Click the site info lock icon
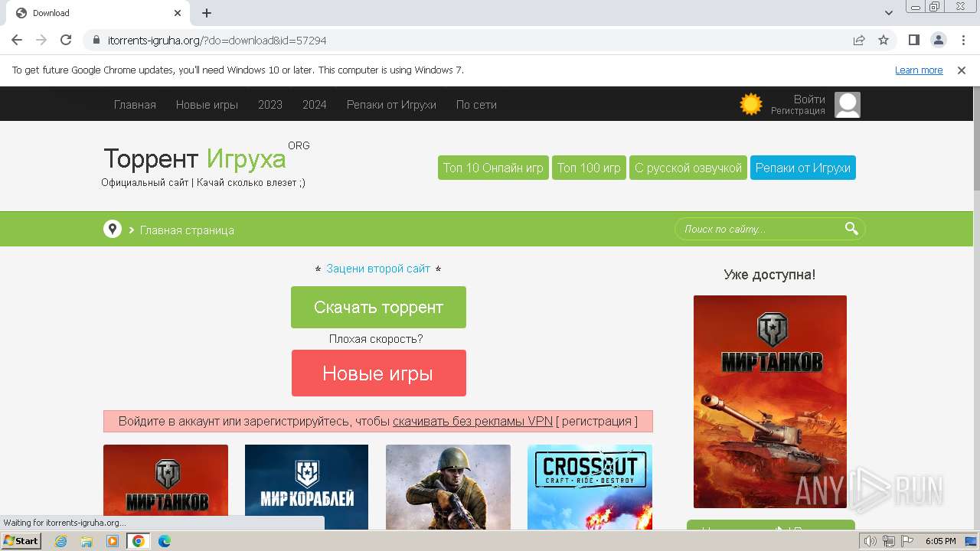This screenshot has width=980, height=551. 96,40
